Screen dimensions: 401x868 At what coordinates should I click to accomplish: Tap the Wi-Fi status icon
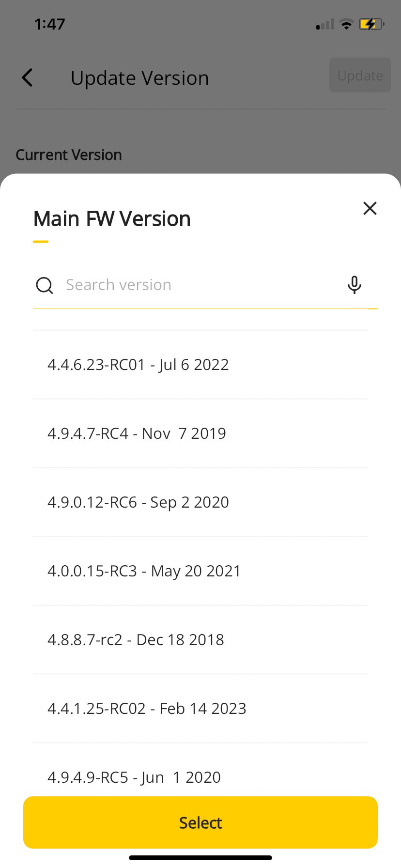346,24
